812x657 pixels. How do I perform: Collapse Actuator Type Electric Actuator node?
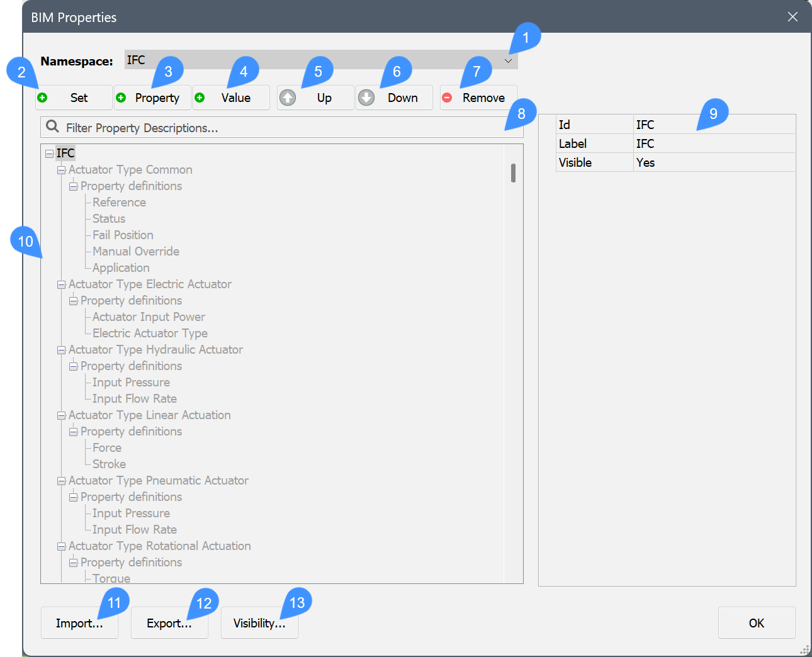[62, 284]
